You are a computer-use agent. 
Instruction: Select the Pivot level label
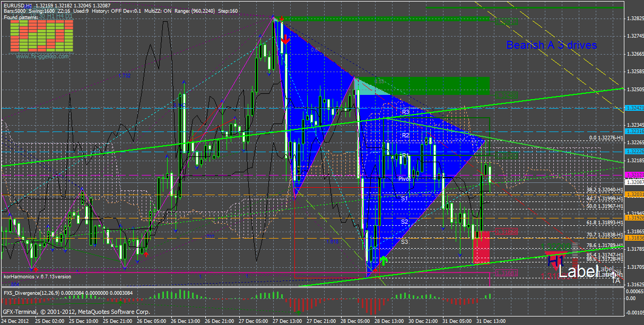(x=405, y=179)
